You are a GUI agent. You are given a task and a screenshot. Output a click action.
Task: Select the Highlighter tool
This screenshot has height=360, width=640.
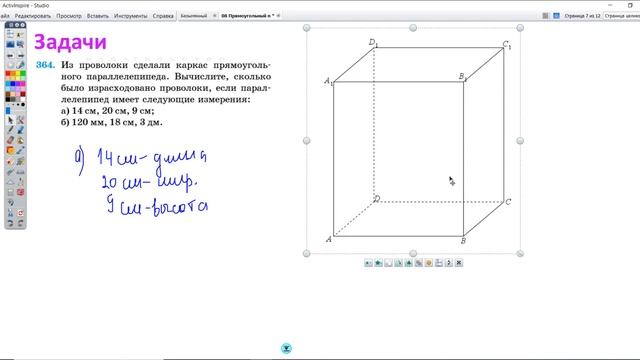point(20,130)
